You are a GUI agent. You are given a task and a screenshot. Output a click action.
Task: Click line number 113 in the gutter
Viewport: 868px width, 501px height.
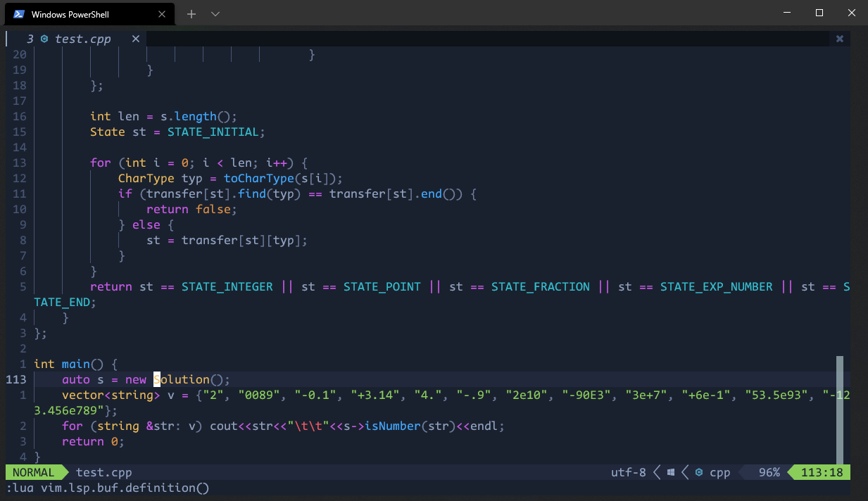click(16, 379)
